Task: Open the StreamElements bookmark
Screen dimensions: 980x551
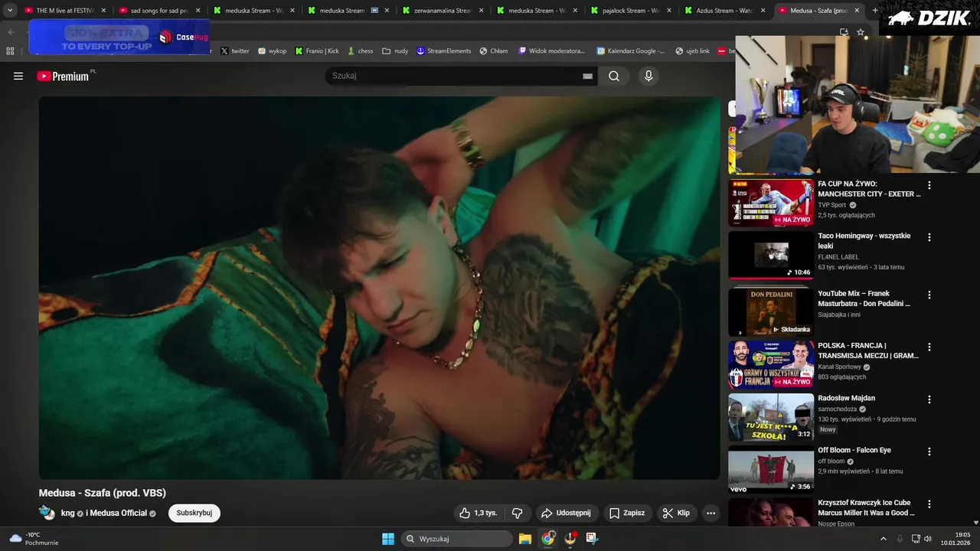Action: click(x=444, y=51)
